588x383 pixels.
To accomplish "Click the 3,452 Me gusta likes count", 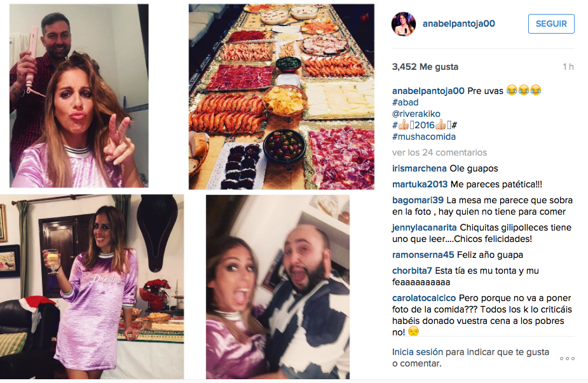I will pyautogui.click(x=425, y=67).
